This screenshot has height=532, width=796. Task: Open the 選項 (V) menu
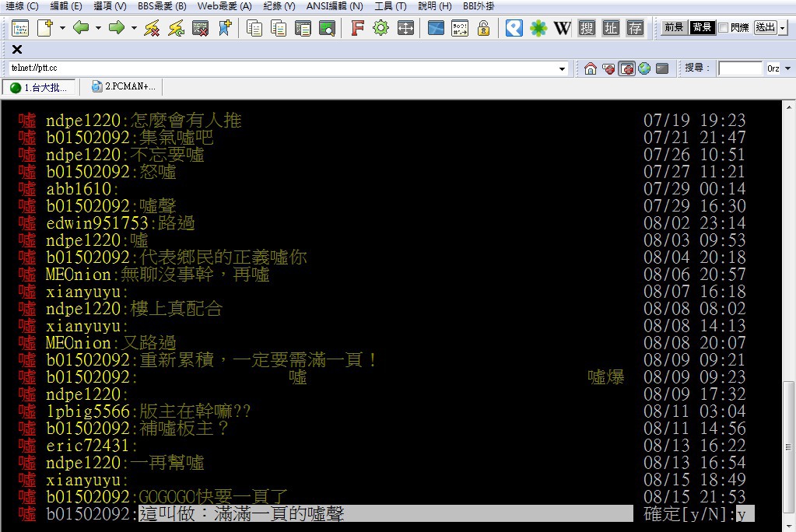click(x=110, y=6)
